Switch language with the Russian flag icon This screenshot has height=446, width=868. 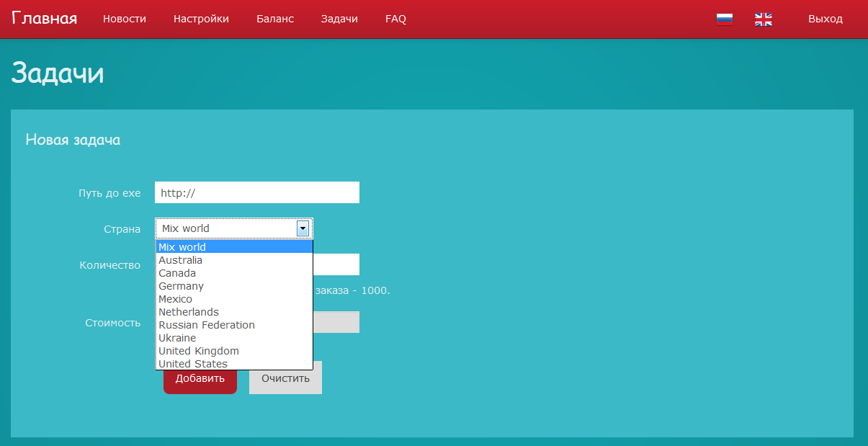point(725,19)
